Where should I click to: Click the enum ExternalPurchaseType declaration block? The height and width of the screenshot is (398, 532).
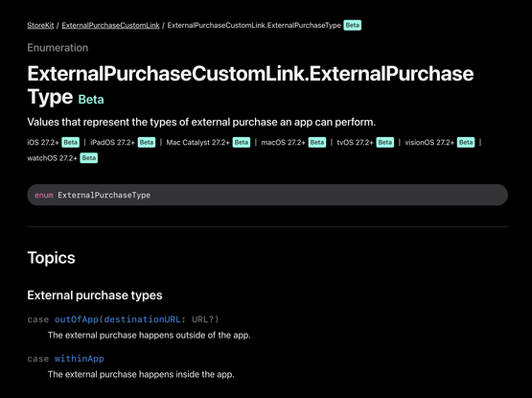pos(267,195)
